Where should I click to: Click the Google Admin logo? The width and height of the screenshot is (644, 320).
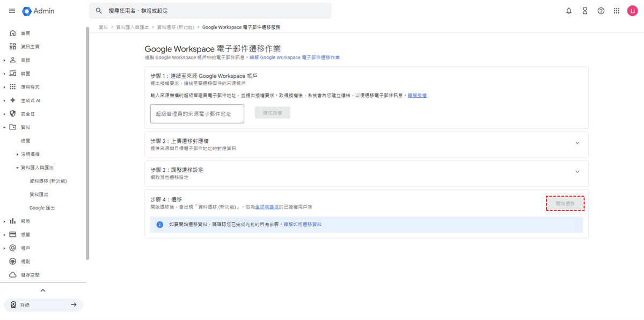pos(38,11)
